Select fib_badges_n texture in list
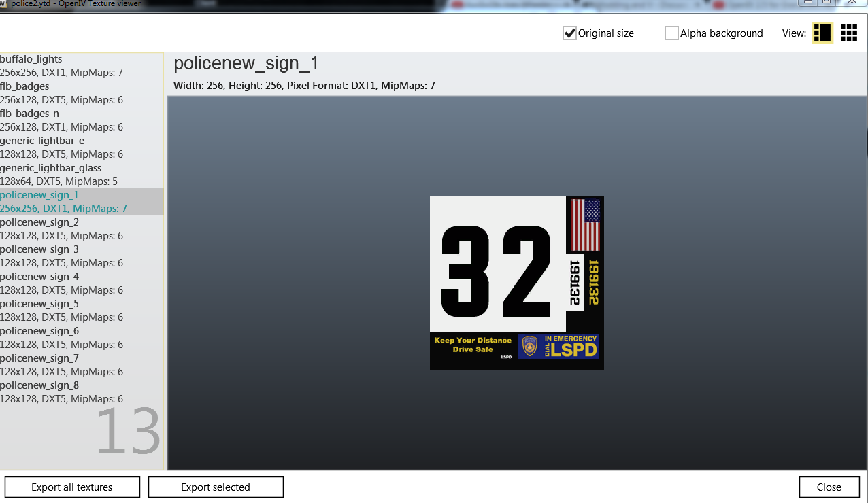Viewport: 868px width, 503px height. tap(82, 120)
